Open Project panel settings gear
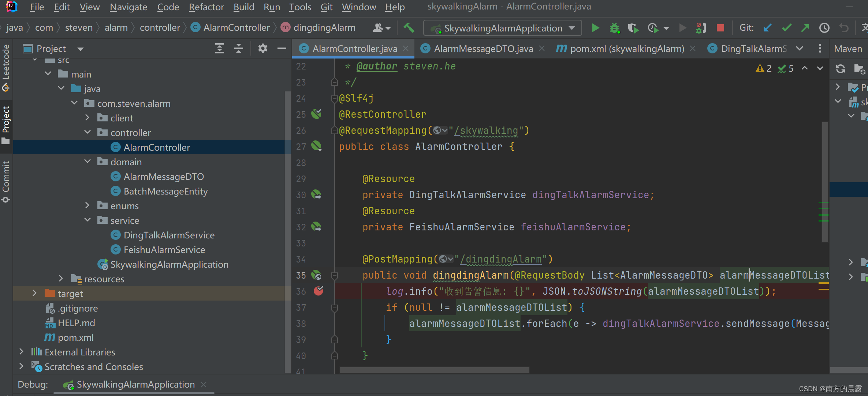Viewport: 868px width, 396px height. pyautogui.click(x=262, y=49)
